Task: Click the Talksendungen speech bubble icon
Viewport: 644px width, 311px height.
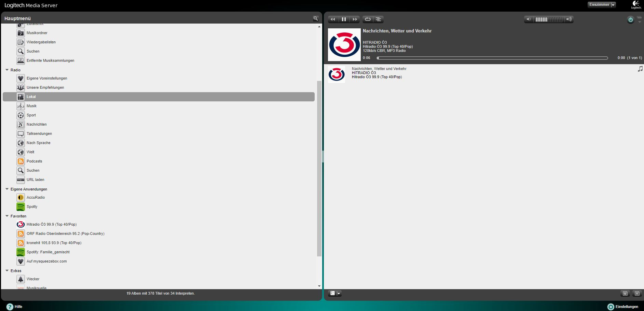Action: [x=20, y=134]
